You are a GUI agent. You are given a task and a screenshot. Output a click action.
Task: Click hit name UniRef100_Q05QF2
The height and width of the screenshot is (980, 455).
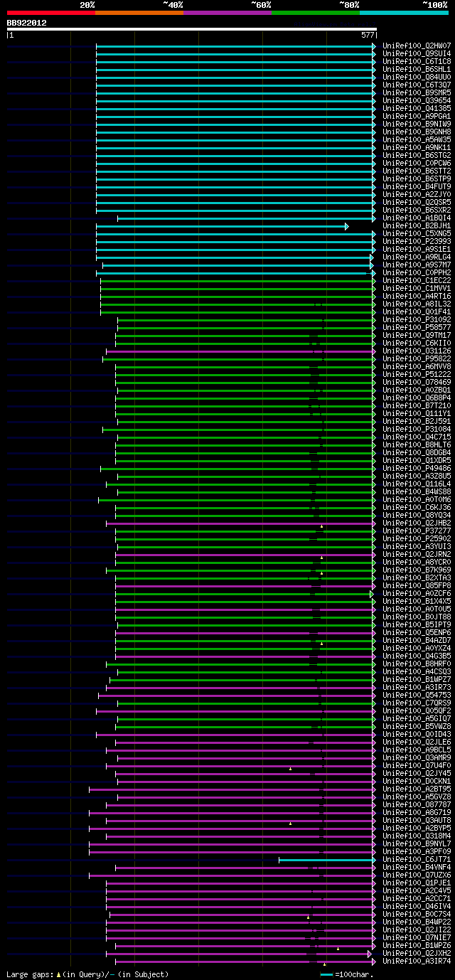[417, 710]
